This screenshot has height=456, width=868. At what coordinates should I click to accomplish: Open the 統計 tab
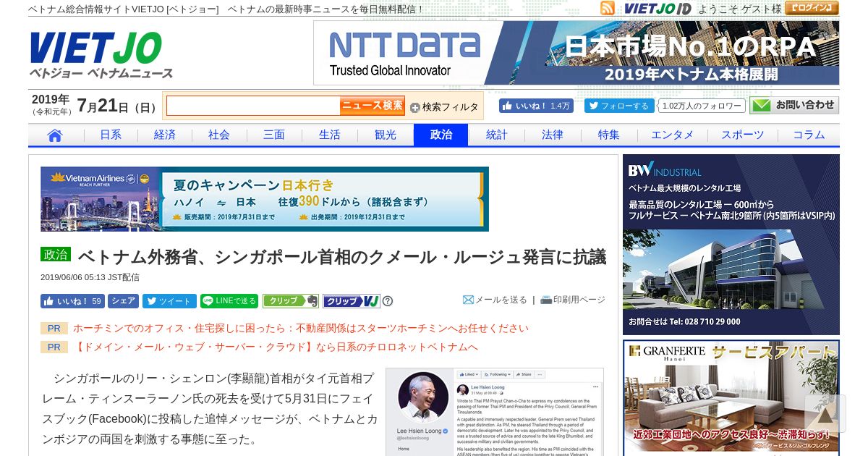click(x=497, y=135)
